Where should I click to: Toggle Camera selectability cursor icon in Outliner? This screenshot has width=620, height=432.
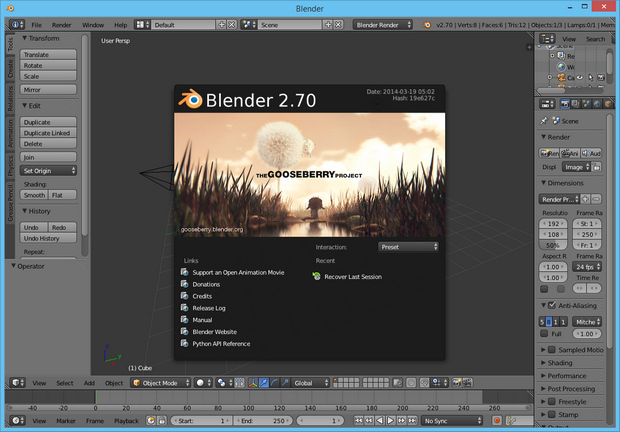[x=590, y=77]
